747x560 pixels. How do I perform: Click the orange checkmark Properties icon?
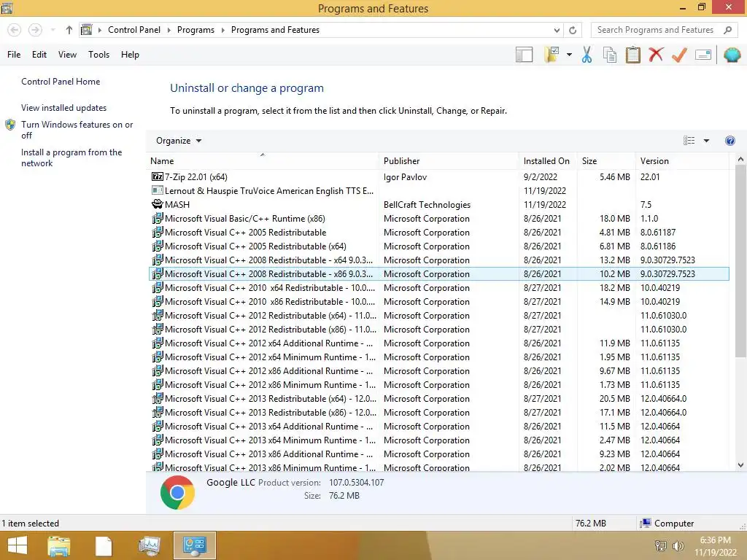tap(679, 55)
